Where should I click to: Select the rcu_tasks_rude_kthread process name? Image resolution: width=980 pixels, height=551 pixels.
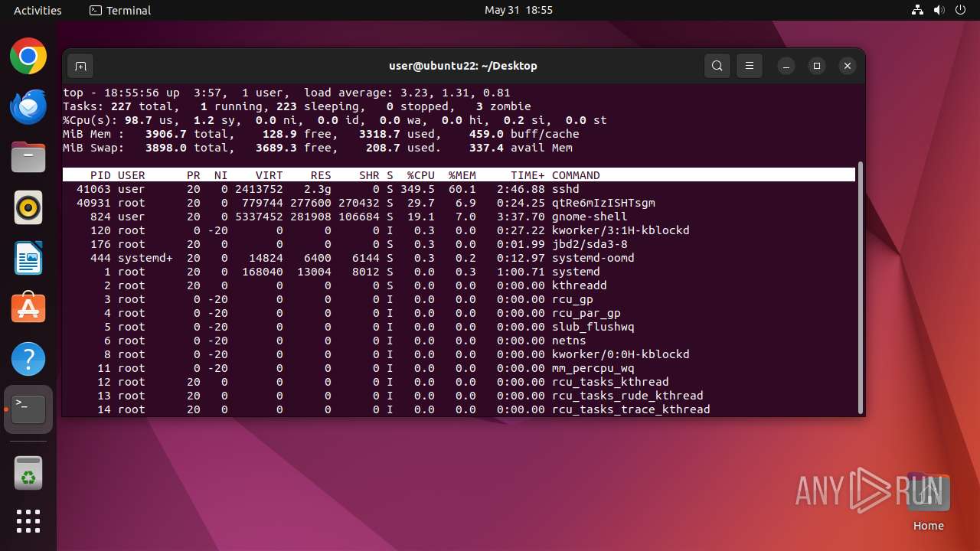(x=628, y=396)
